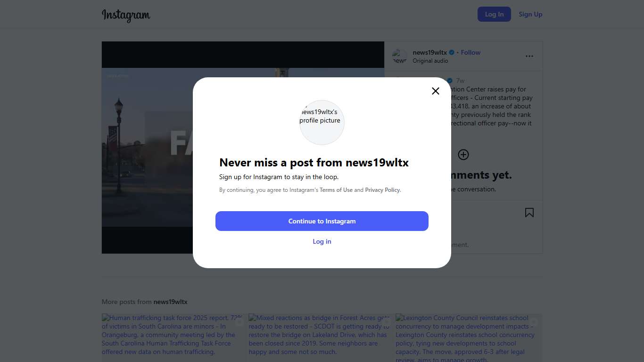Open Lexington County Council post thumbnail

pyautogui.click(x=467, y=337)
